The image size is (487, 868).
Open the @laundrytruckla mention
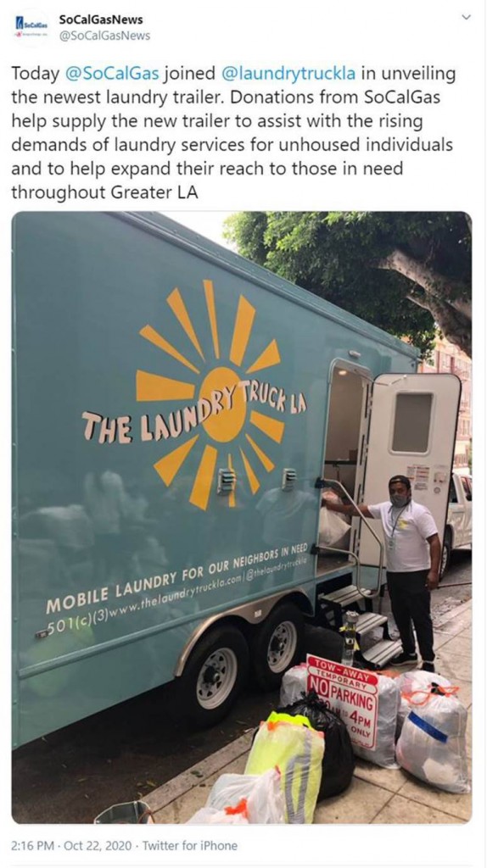pyautogui.click(x=291, y=73)
